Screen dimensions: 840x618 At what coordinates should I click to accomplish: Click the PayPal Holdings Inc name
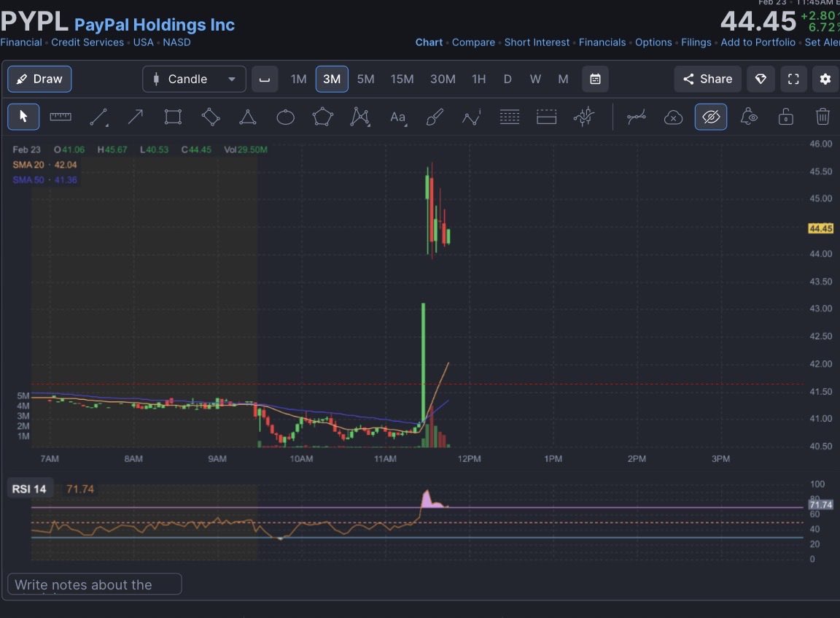155,25
